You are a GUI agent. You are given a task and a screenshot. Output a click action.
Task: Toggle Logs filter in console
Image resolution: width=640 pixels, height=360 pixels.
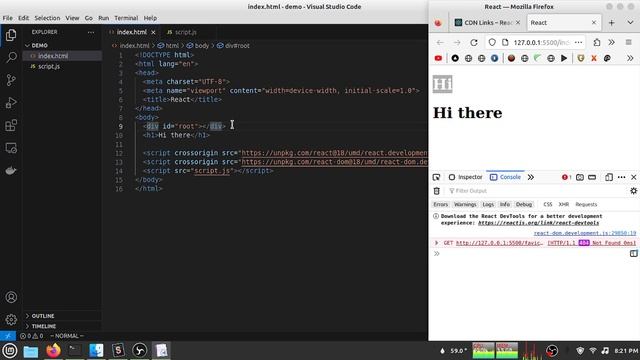(x=488, y=204)
